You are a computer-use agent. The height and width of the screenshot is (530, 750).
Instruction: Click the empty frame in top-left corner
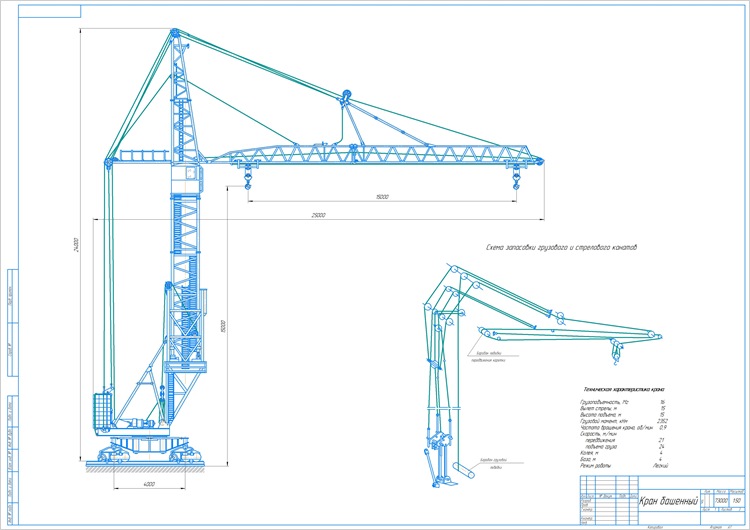50,11
